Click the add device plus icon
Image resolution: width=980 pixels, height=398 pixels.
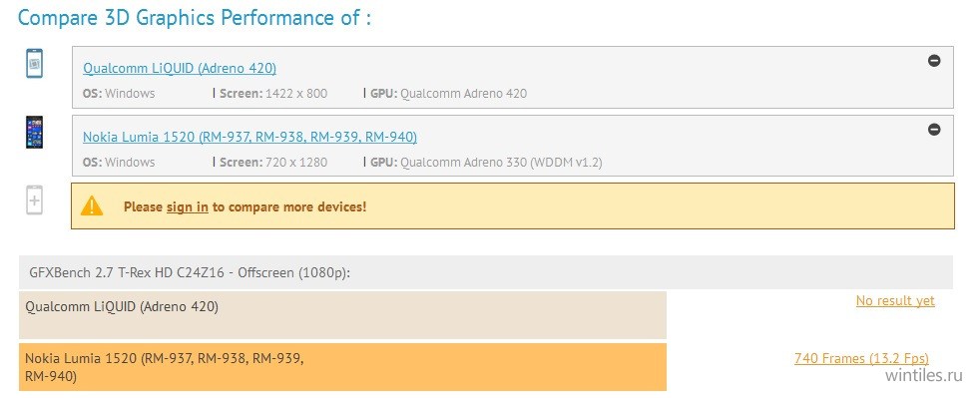pyautogui.click(x=34, y=200)
